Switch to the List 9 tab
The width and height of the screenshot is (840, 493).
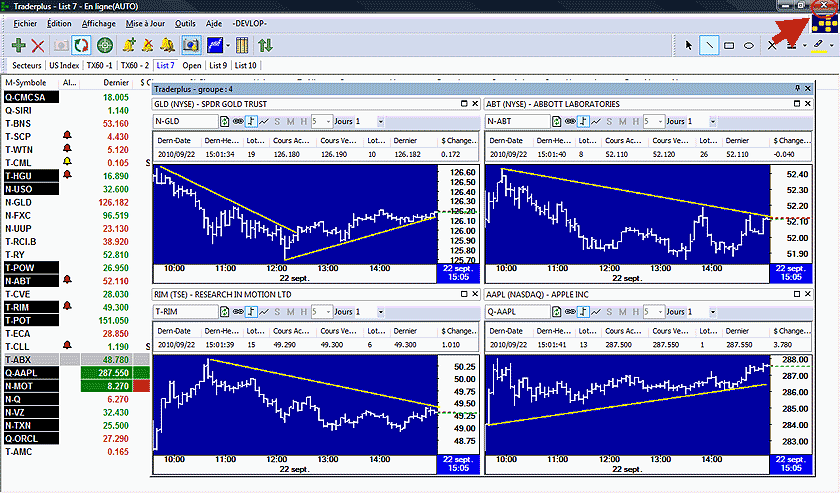pyautogui.click(x=218, y=65)
